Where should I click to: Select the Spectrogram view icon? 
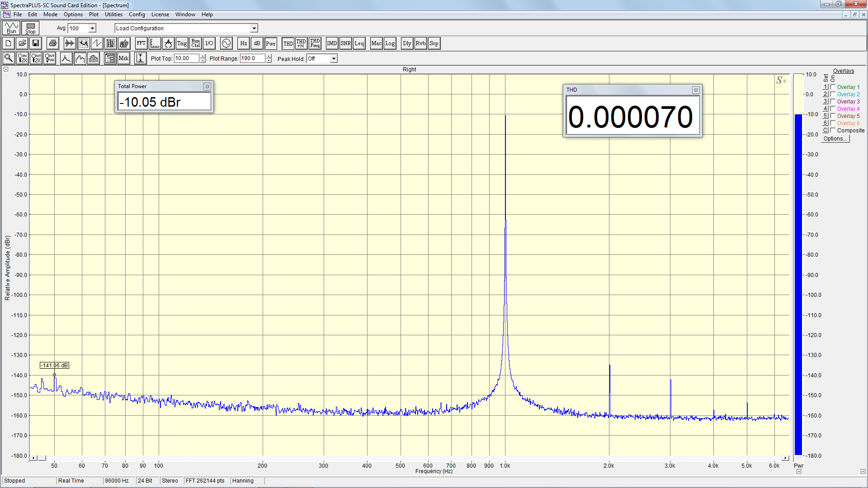click(110, 43)
